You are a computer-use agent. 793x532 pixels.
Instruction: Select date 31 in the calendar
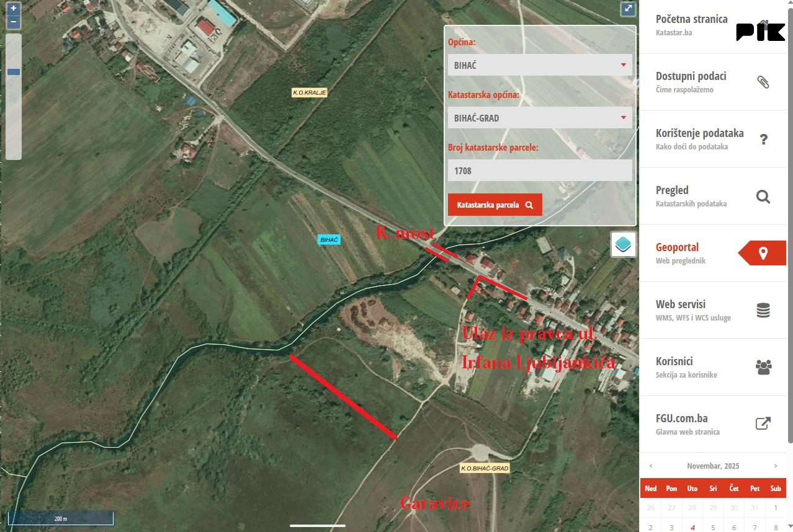pyautogui.click(x=755, y=508)
